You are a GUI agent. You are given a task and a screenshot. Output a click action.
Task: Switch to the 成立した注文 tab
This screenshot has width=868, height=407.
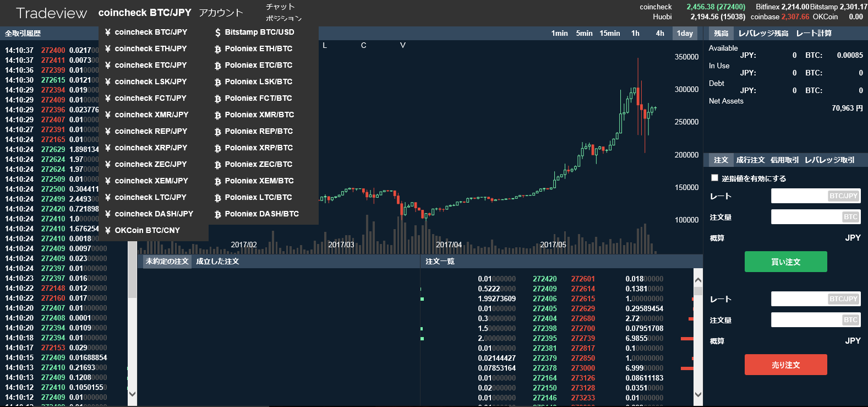(x=217, y=262)
